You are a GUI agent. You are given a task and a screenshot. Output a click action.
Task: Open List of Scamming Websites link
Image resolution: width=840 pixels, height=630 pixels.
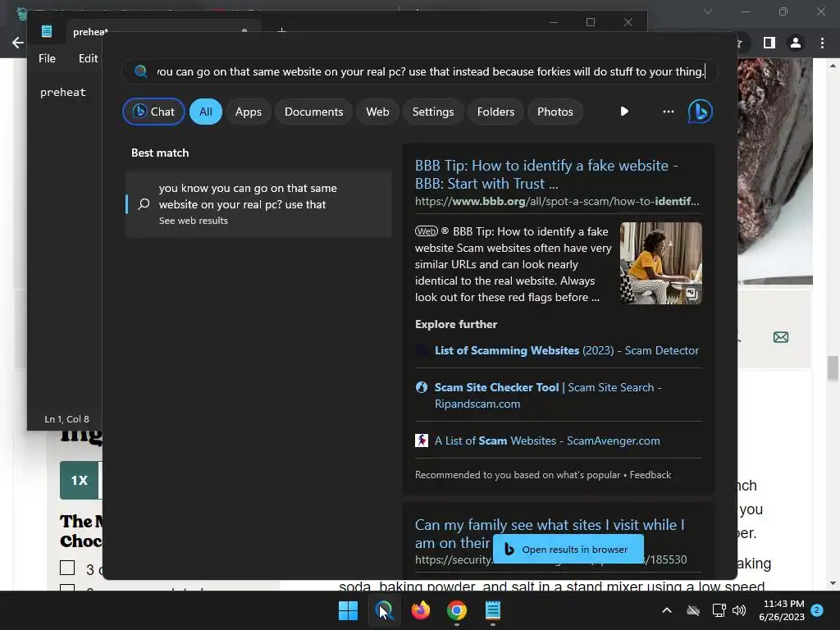(x=567, y=350)
